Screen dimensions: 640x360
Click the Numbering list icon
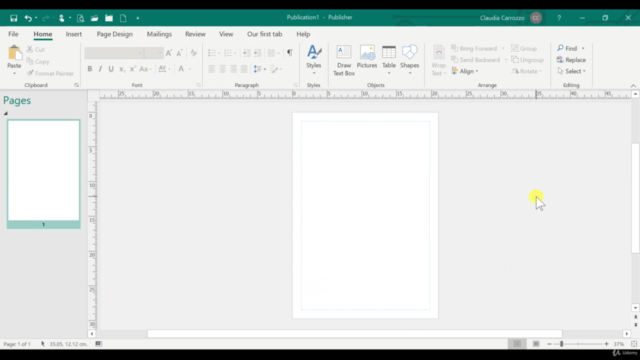(228, 53)
